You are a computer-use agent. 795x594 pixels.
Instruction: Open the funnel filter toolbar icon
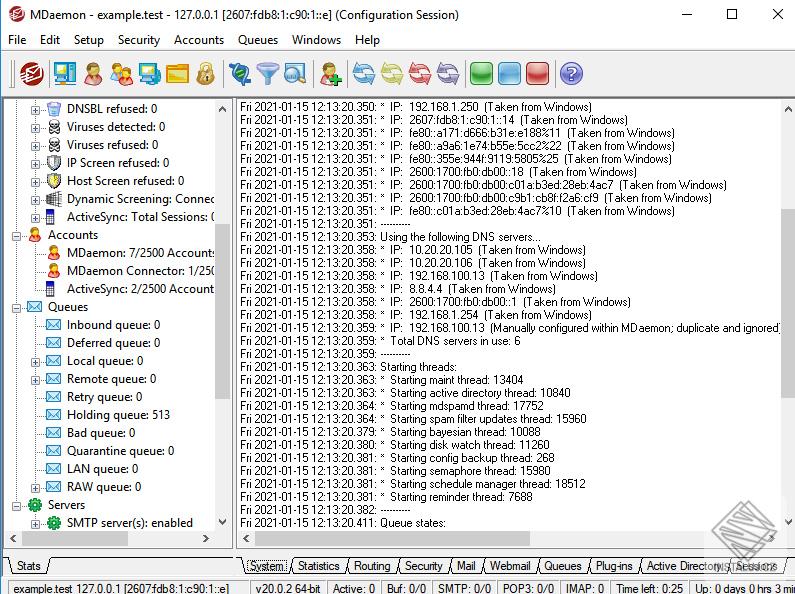pos(268,73)
